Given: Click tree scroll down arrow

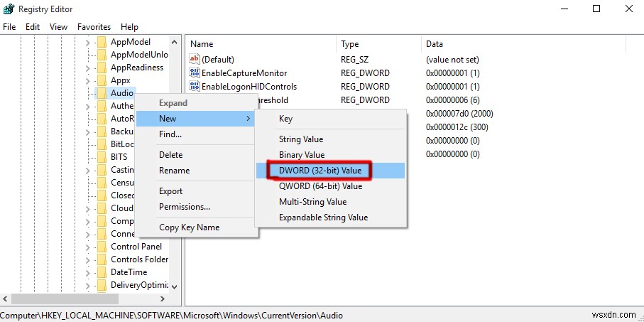Looking at the screenshot, I should point(174,286).
